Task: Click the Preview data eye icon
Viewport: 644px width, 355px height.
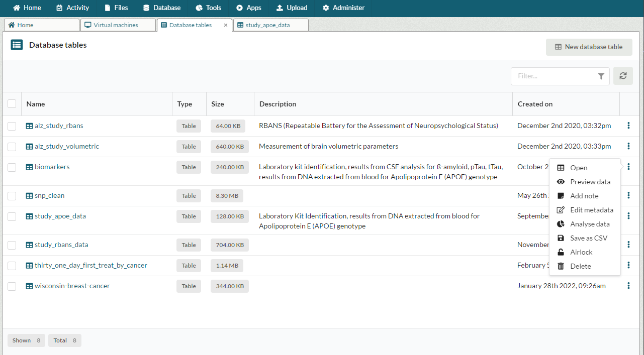Action: (561, 182)
